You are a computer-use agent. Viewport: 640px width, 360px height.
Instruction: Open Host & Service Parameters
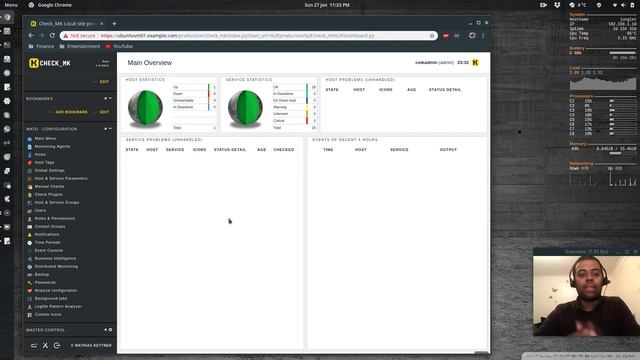pos(61,178)
